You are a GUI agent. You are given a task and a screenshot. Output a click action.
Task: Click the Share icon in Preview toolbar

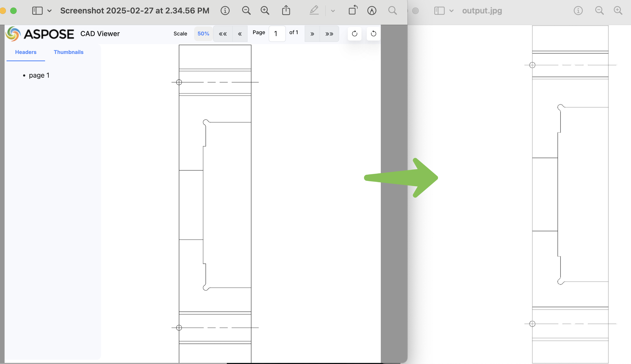click(286, 11)
